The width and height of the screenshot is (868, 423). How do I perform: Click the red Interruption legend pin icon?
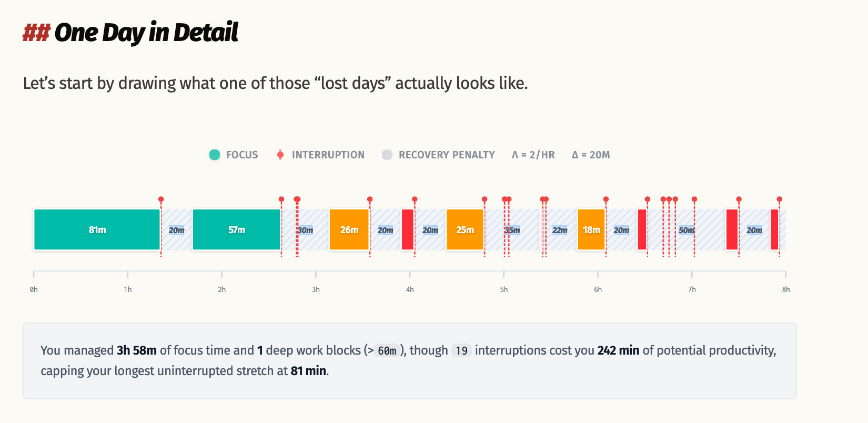pos(280,155)
